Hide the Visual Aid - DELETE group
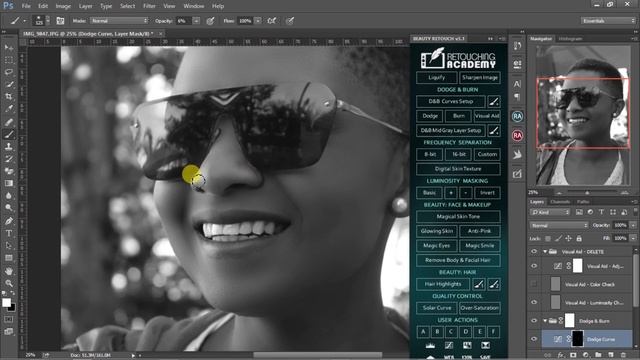 pyautogui.click(x=534, y=252)
